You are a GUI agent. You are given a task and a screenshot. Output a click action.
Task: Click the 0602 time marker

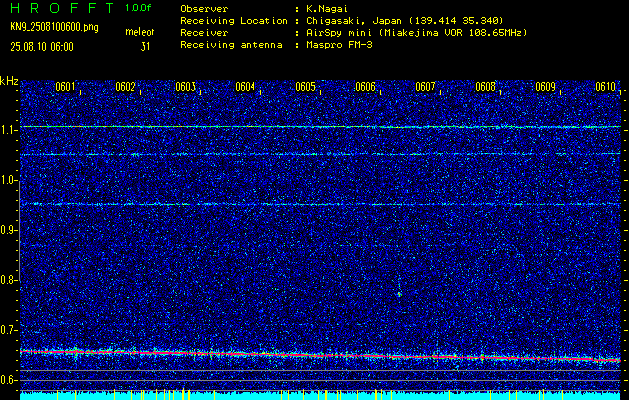click(125, 87)
